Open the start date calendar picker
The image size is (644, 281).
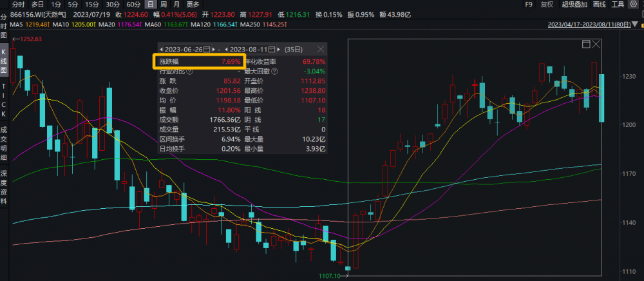pos(207,49)
